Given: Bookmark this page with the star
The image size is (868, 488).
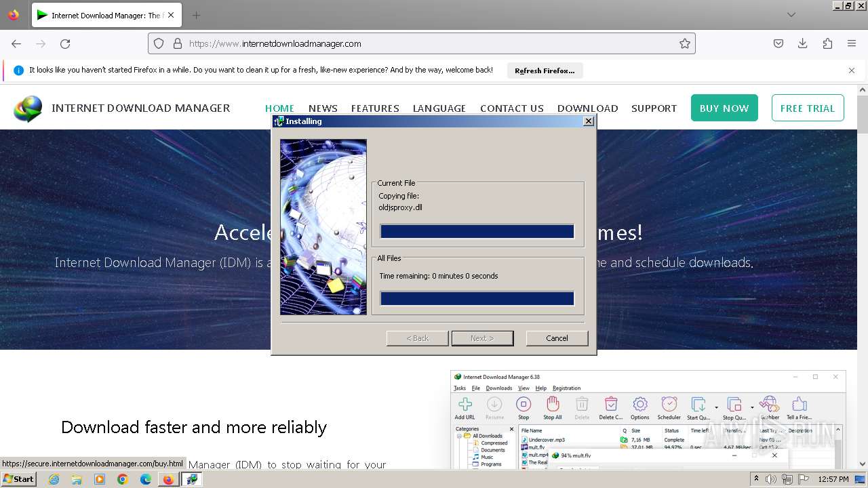Looking at the screenshot, I should coord(685,43).
